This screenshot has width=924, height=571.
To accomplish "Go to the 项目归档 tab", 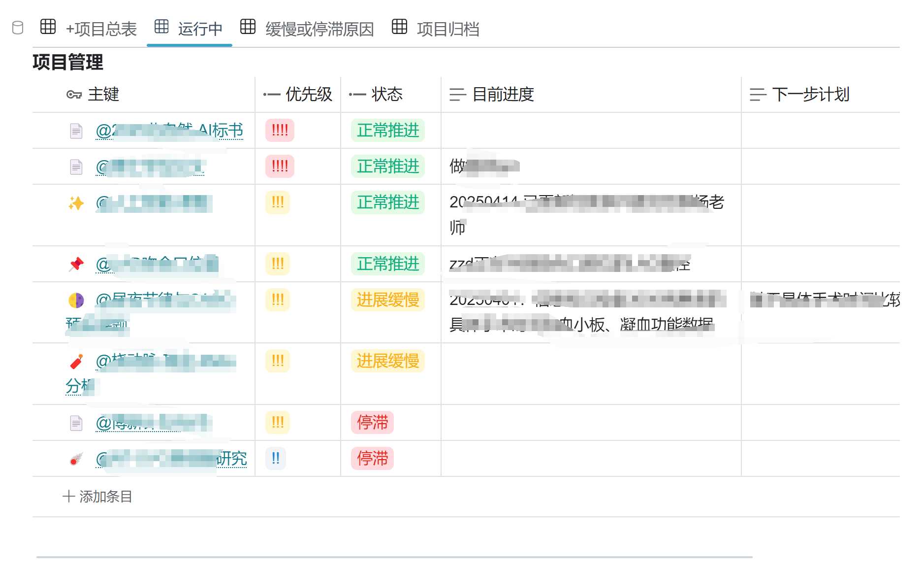I will pyautogui.click(x=436, y=29).
